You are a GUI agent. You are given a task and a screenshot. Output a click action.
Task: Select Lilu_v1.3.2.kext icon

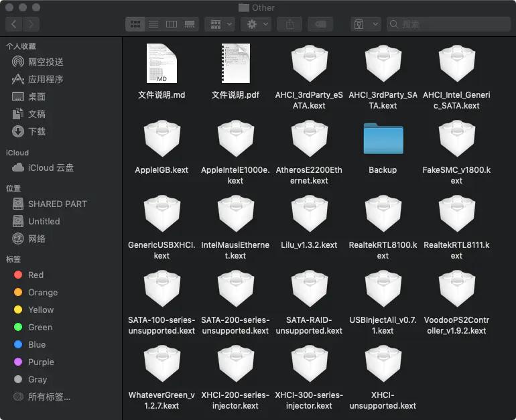[x=310, y=214]
